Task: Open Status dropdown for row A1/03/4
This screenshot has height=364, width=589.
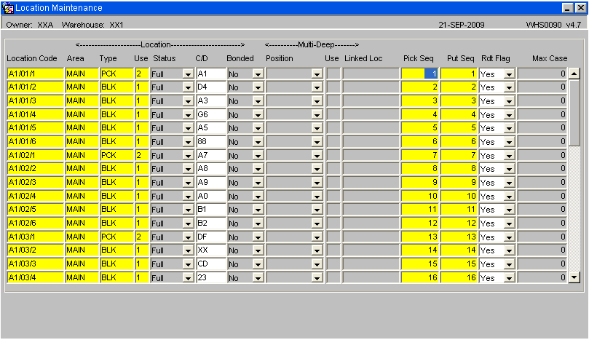Action: (188, 278)
